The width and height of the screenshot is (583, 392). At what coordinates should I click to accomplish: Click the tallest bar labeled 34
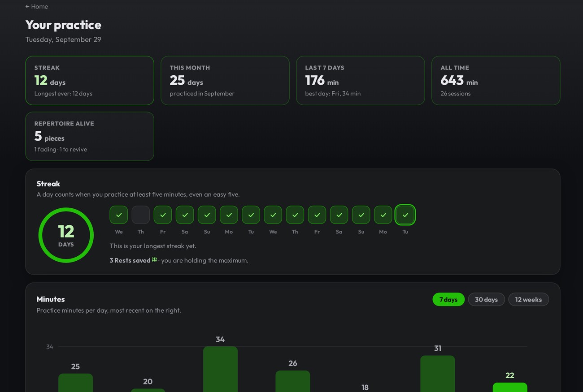[x=220, y=369]
